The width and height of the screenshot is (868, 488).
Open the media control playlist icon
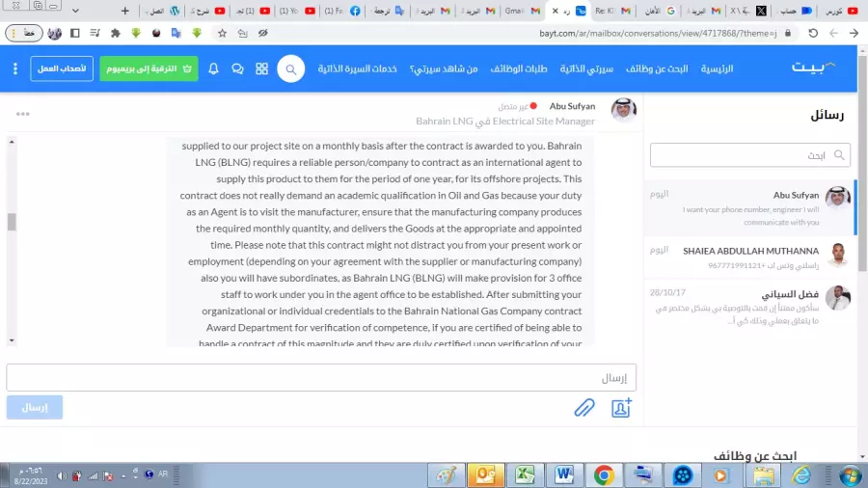pos(95,33)
